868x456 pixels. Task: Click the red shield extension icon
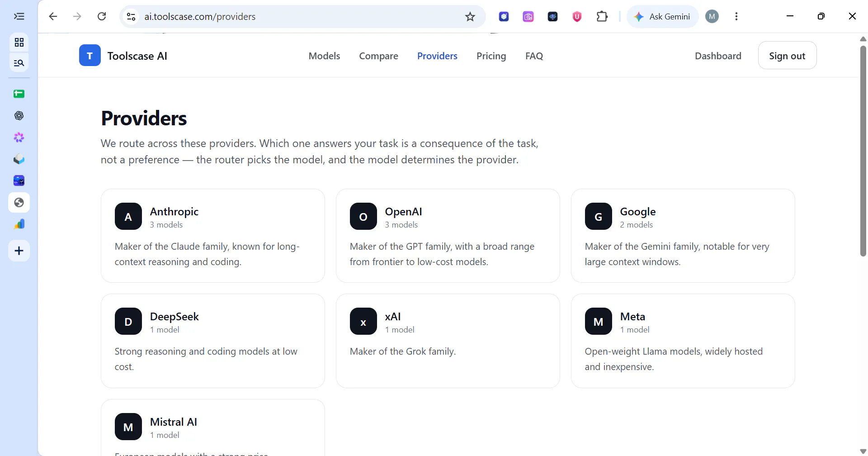(577, 17)
